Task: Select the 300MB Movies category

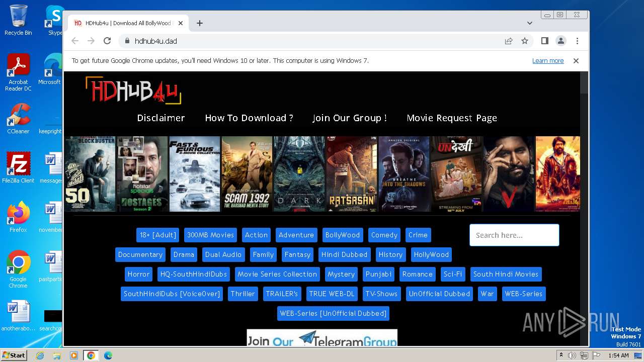Action: pos(210,235)
